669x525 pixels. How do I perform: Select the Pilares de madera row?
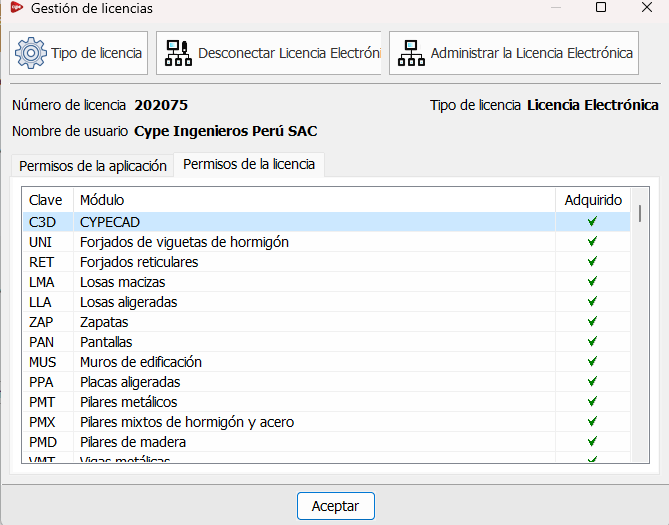tap(326, 443)
